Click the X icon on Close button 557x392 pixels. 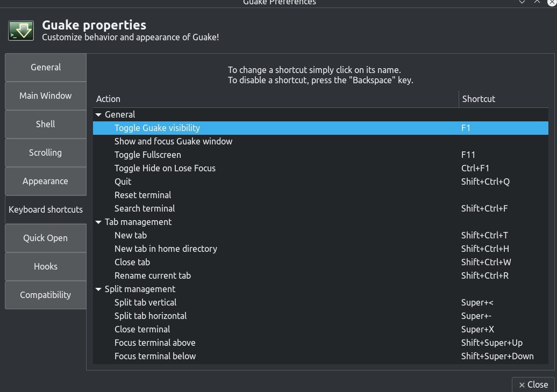coord(521,384)
